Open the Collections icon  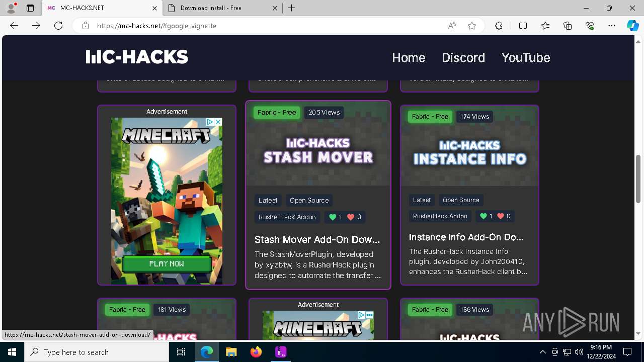(x=568, y=26)
